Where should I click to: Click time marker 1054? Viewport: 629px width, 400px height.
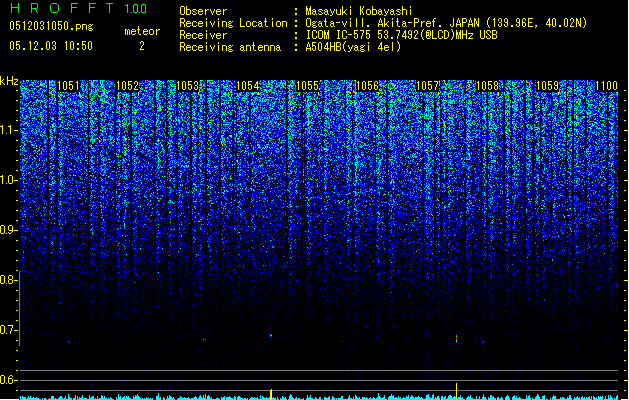click(248, 86)
